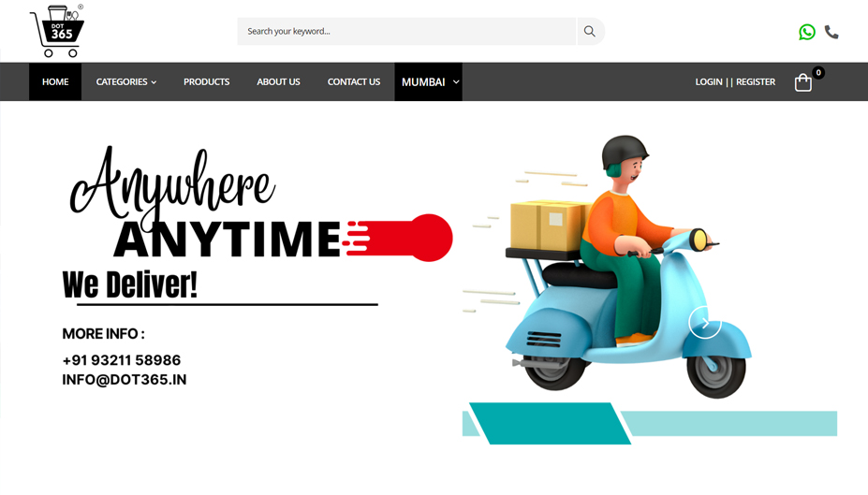The height and width of the screenshot is (495, 868).
Task: Open the shopping bag cart icon
Action: [802, 82]
